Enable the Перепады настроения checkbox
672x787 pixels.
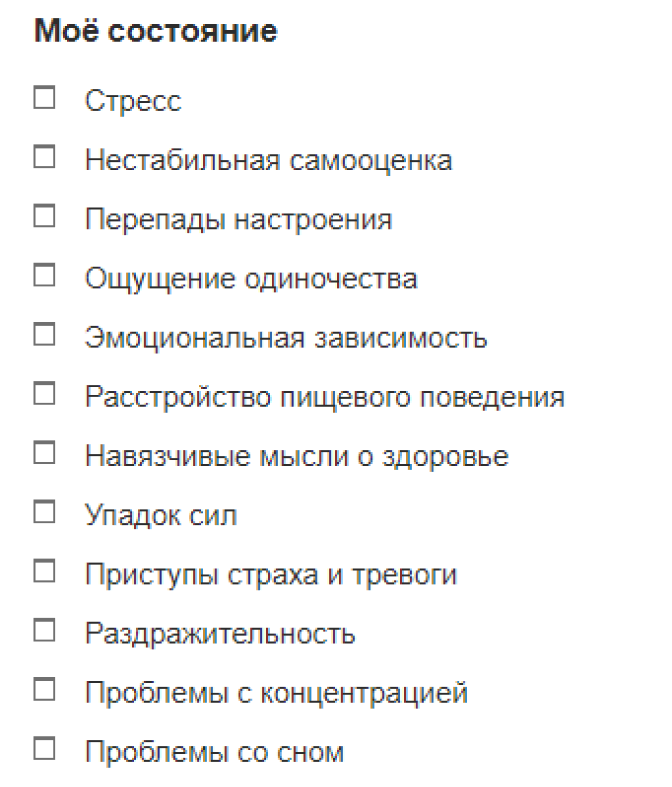click(44, 216)
